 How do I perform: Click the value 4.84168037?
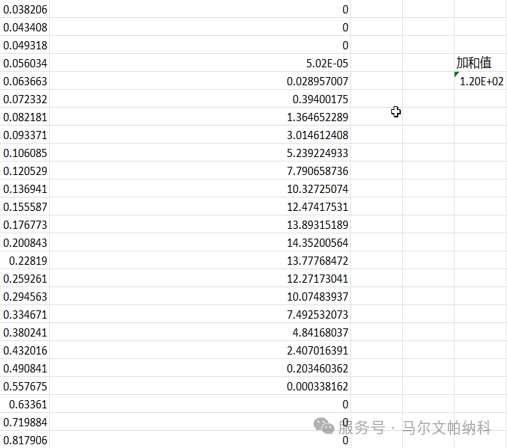320,333
